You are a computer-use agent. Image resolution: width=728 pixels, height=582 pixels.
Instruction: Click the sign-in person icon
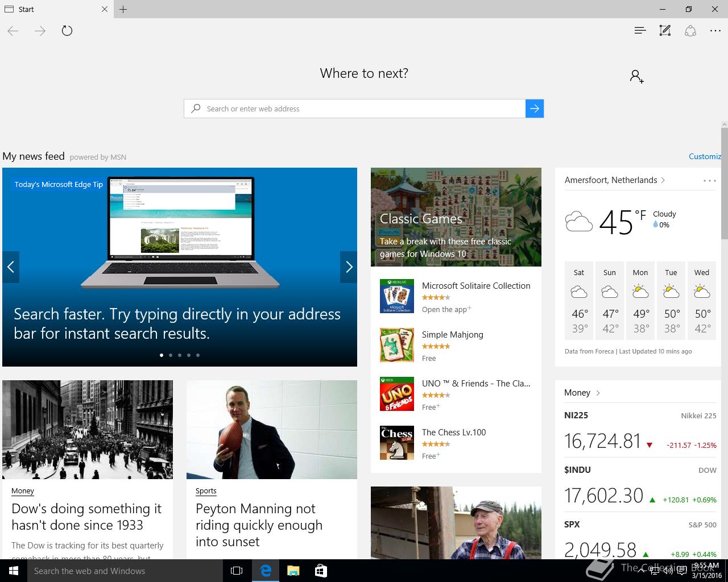click(x=636, y=76)
